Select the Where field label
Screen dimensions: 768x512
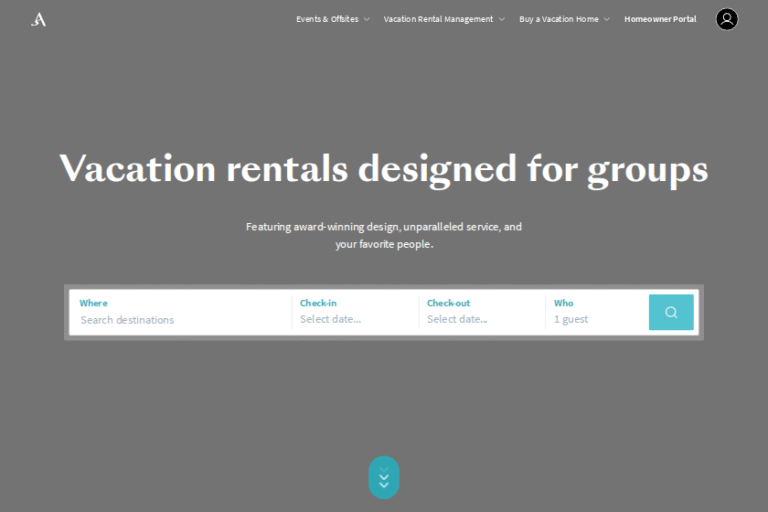coord(94,303)
